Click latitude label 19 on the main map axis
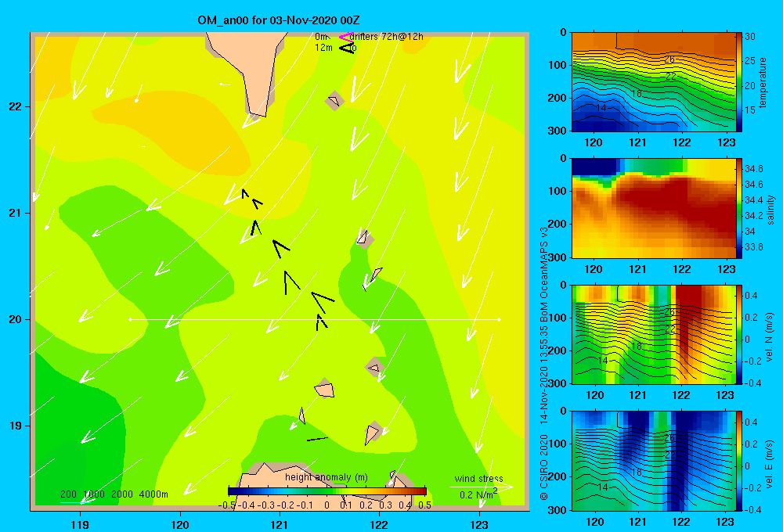The height and width of the screenshot is (532, 783). [16, 426]
